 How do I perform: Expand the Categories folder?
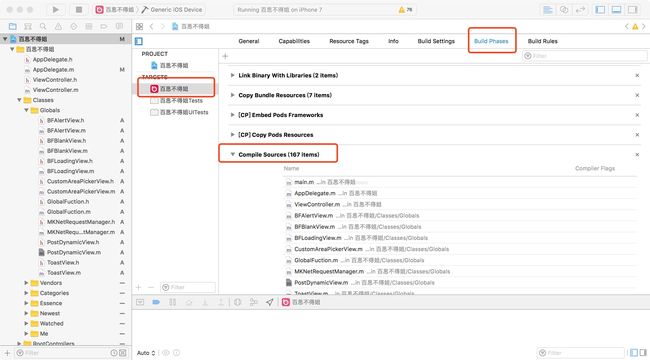tap(26, 293)
